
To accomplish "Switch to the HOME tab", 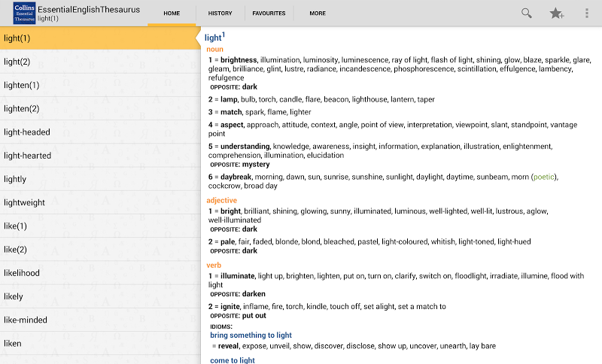I will click(x=172, y=13).
